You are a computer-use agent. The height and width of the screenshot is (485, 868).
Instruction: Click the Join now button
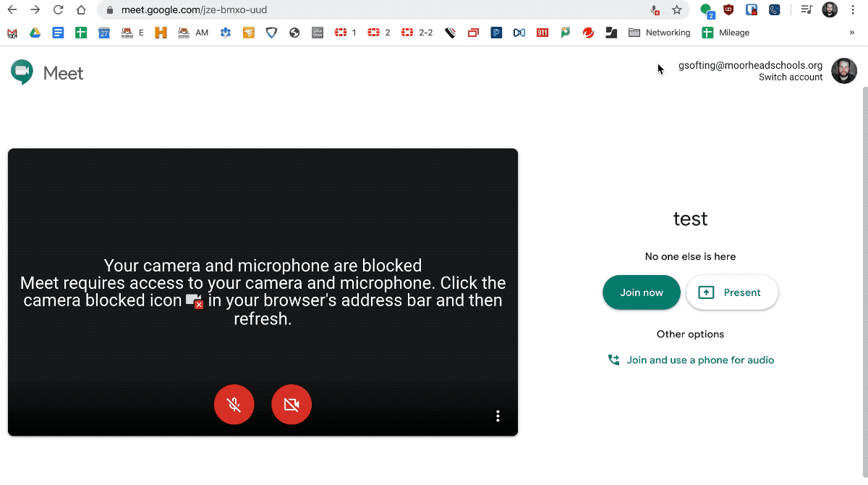641,292
